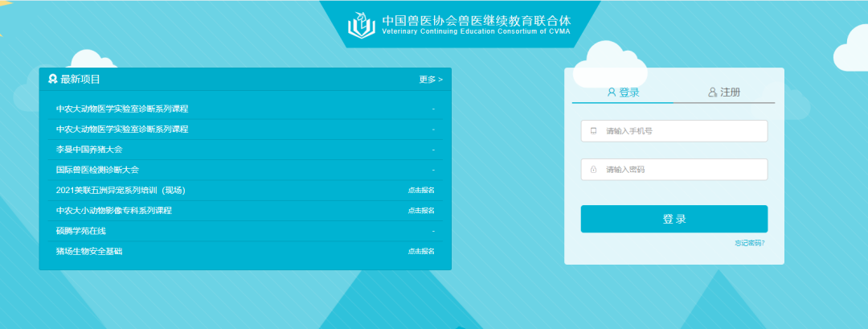The image size is (868, 329).
Task: Click the person icon on the 注册 tab
Action: click(712, 92)
